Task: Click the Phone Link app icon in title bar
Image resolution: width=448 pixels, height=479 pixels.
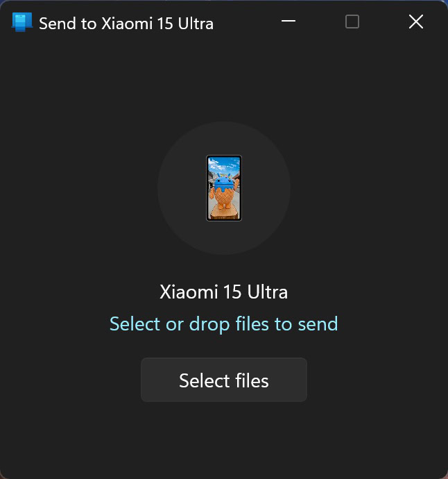Action: click(22, 22)
